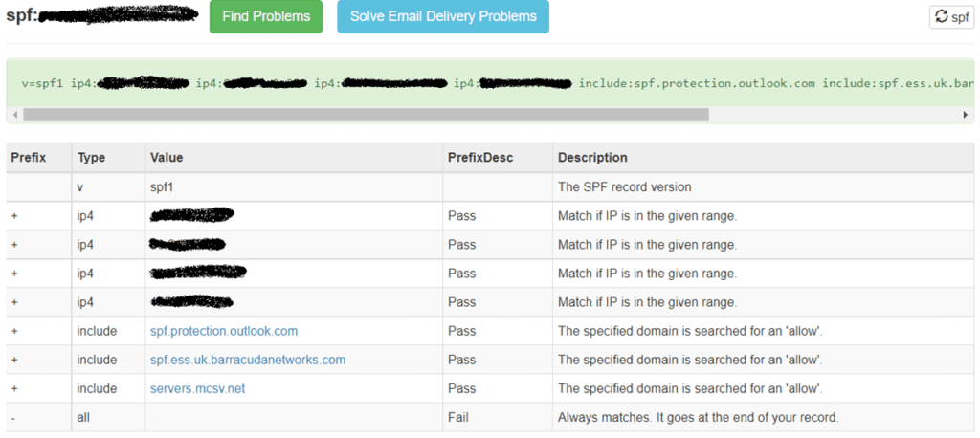Click 'The SPF record version' description
The image size is (980, 438).
624,186
